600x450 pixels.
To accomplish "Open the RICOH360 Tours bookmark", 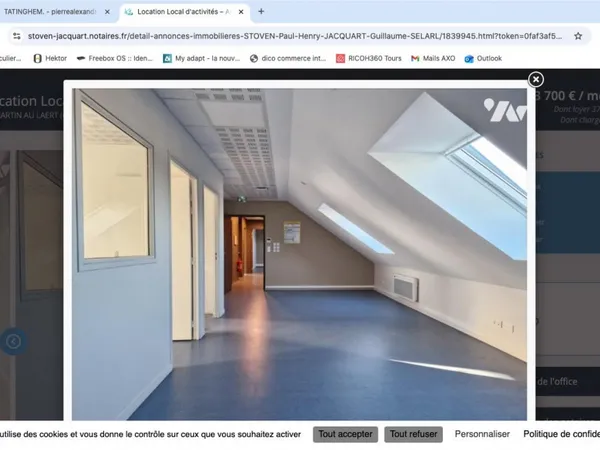I will pos(369,59).
